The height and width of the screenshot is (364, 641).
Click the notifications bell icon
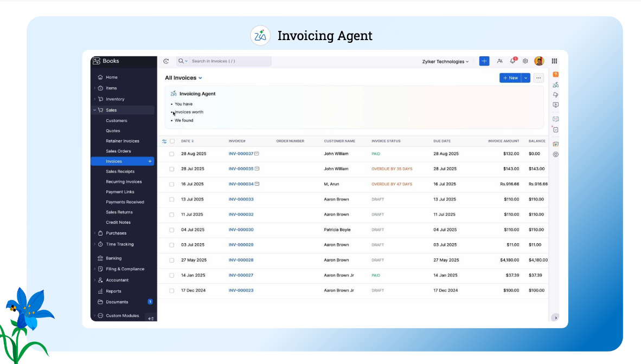(512, 61)
